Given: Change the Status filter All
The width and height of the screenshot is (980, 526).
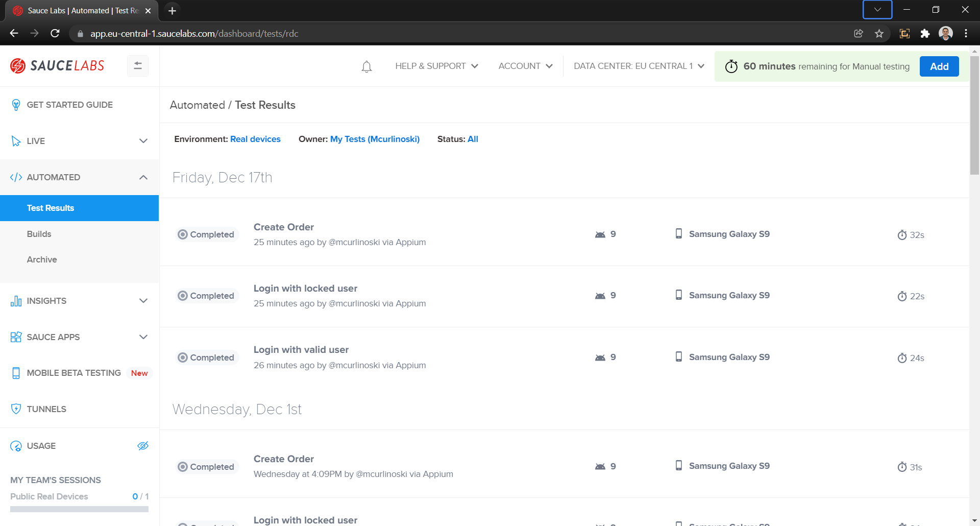Looking at the screenshot, I should point(473,139).
